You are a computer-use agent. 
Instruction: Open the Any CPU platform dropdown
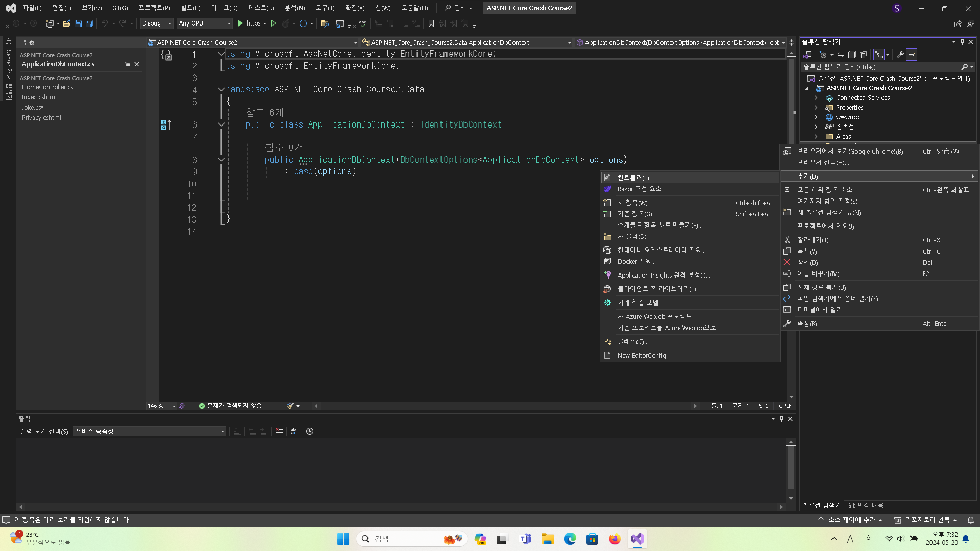[205, 23]
